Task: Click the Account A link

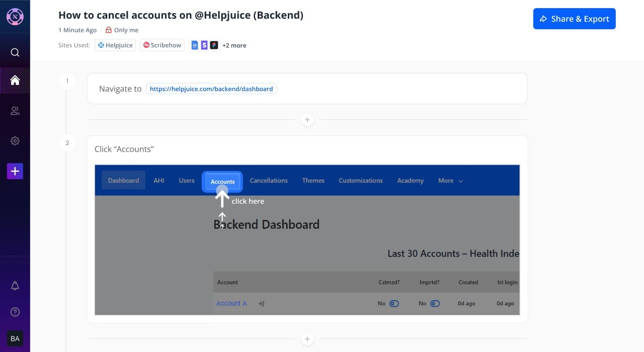Action: 231,303
